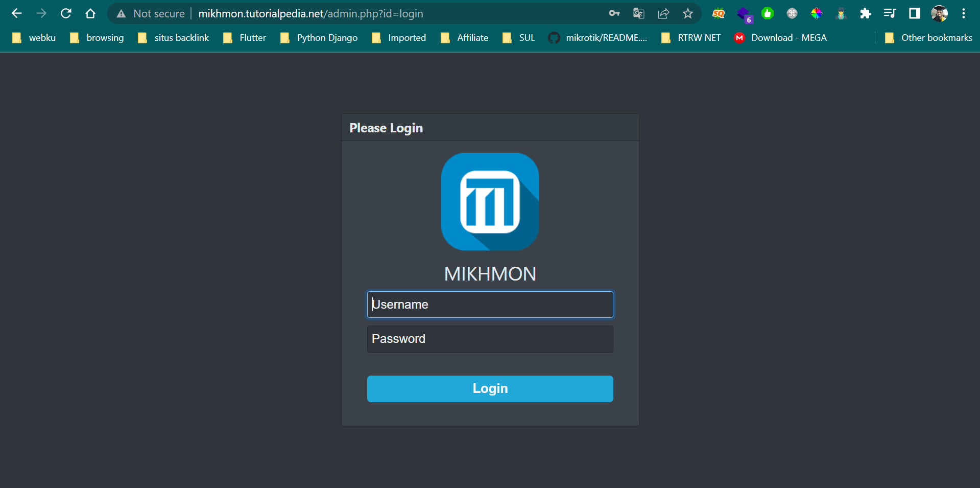Open the SEOquake extension icon
Viewport: 980px width, 488px height.
coord(719,14)
